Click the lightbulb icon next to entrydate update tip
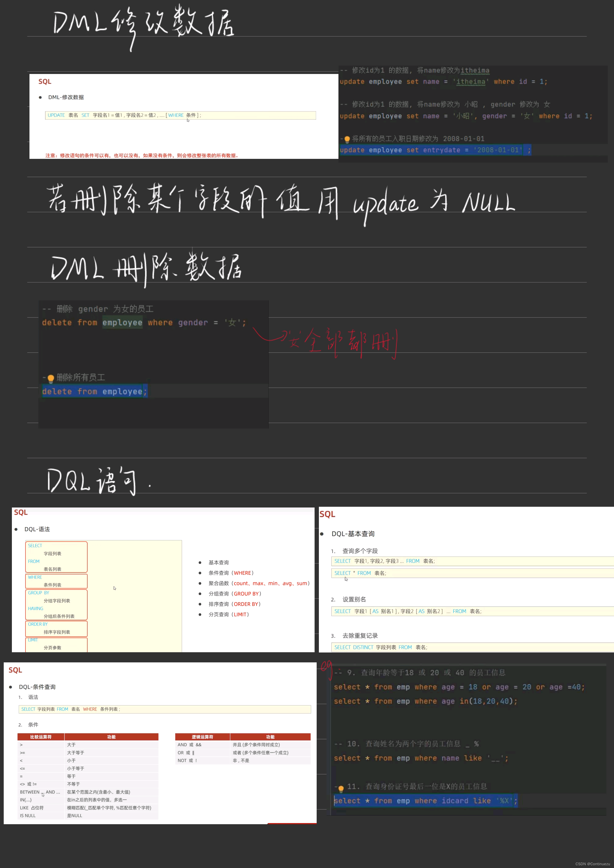614x868 pixels. (x=348, y=139)
